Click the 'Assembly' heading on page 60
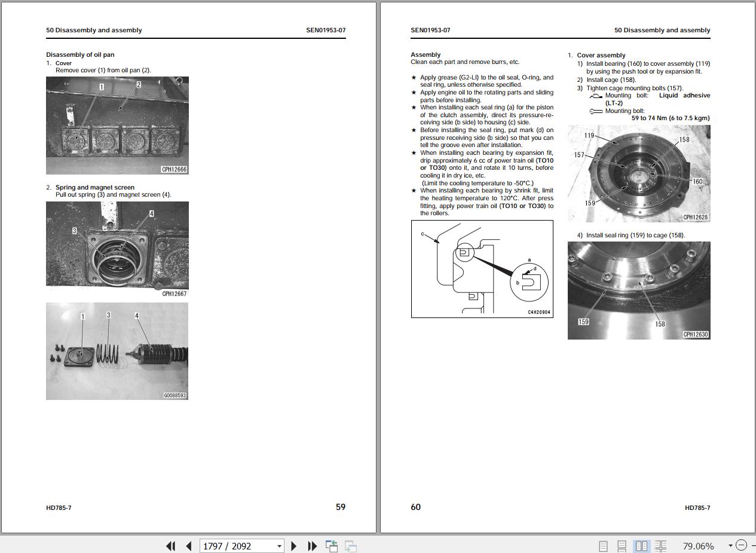The height and width of the screenshot is (553, 756). tap(426, 54)
